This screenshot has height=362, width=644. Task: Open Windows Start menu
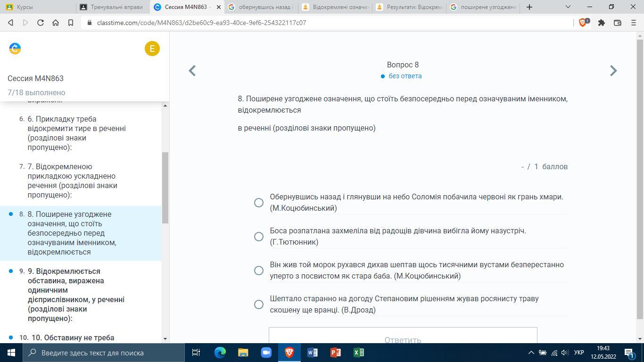(11, 353)
